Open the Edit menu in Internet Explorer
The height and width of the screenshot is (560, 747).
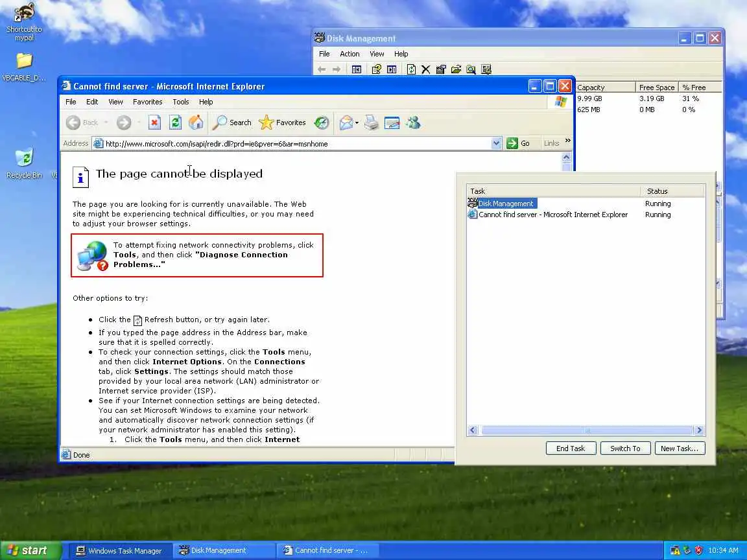92,102
